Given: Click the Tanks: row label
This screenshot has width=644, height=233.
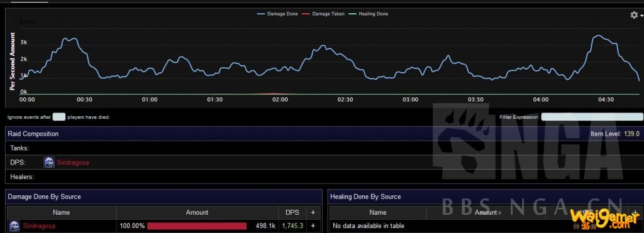Looking at the screenshot, I should [x=19, y=148].
